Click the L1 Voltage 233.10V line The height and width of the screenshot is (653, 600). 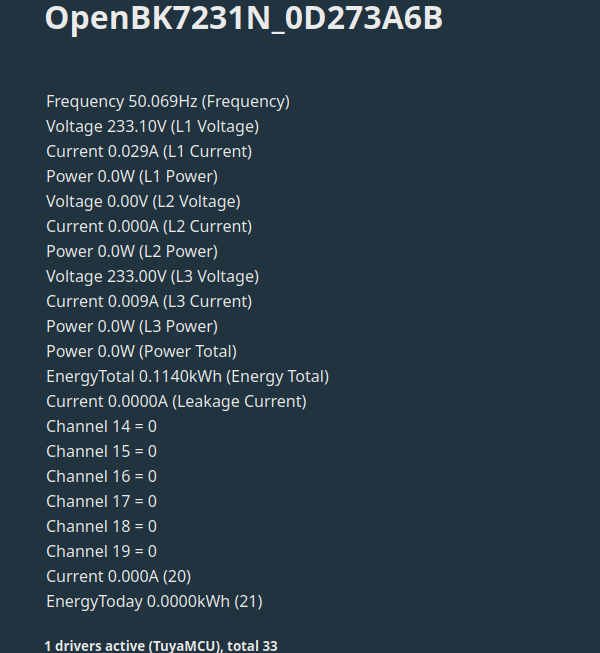tap(152, 127)
